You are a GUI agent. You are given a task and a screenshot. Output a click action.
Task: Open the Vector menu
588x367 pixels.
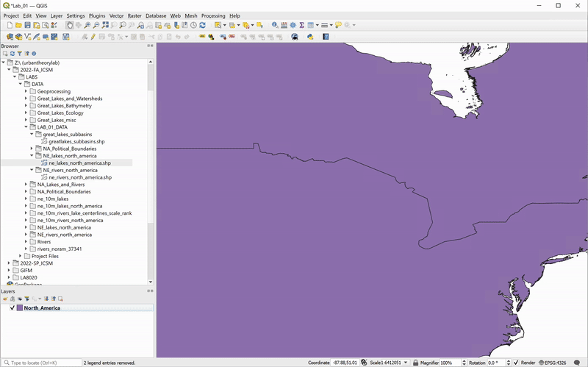[116, 15]
